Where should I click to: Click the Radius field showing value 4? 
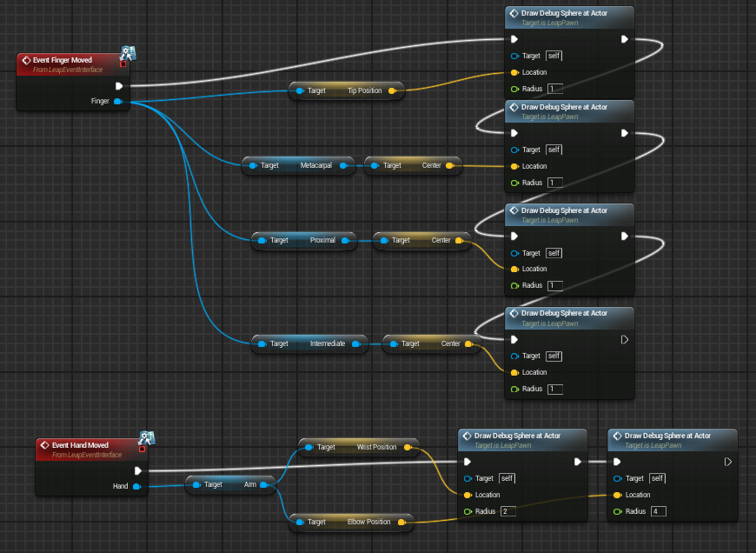pos(658,511)
